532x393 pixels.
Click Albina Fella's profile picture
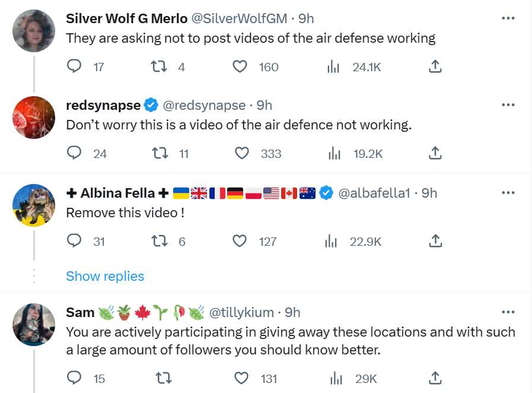34,205
